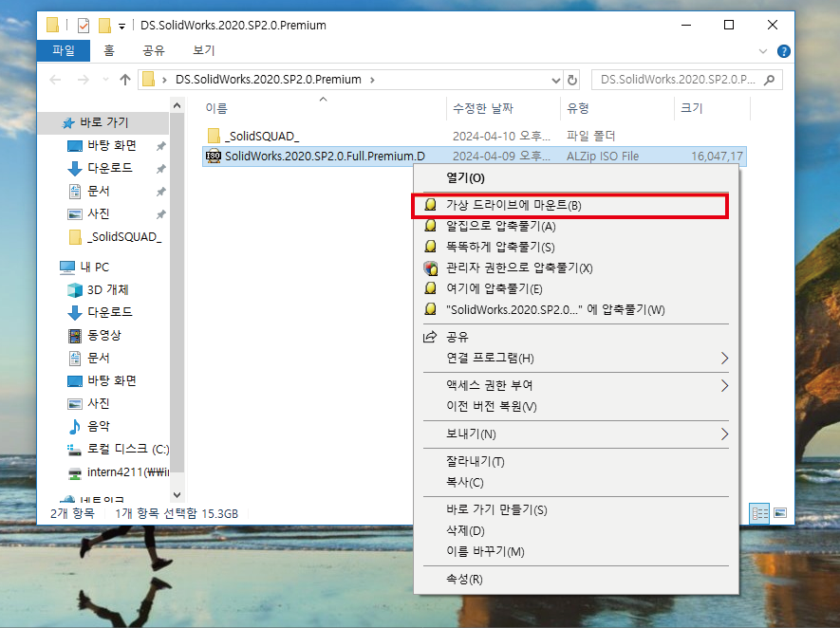Expand the chevron after the address path folder
This screenshot has height=628, width=840.
[x=372, y=81]
